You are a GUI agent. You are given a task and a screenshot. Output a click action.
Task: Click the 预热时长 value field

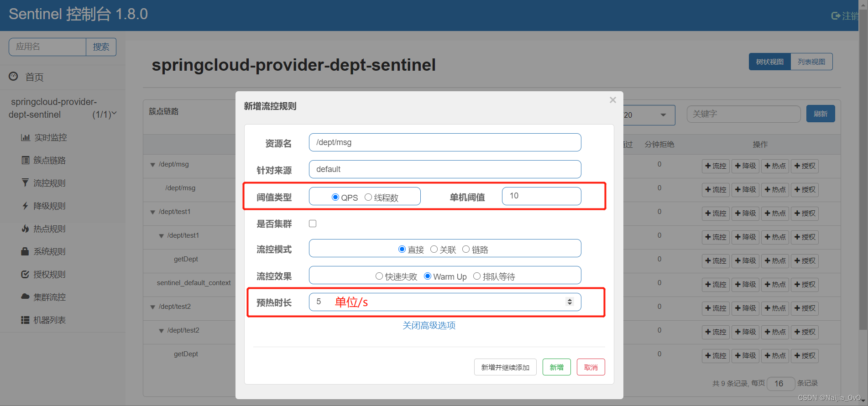point(445,302)
